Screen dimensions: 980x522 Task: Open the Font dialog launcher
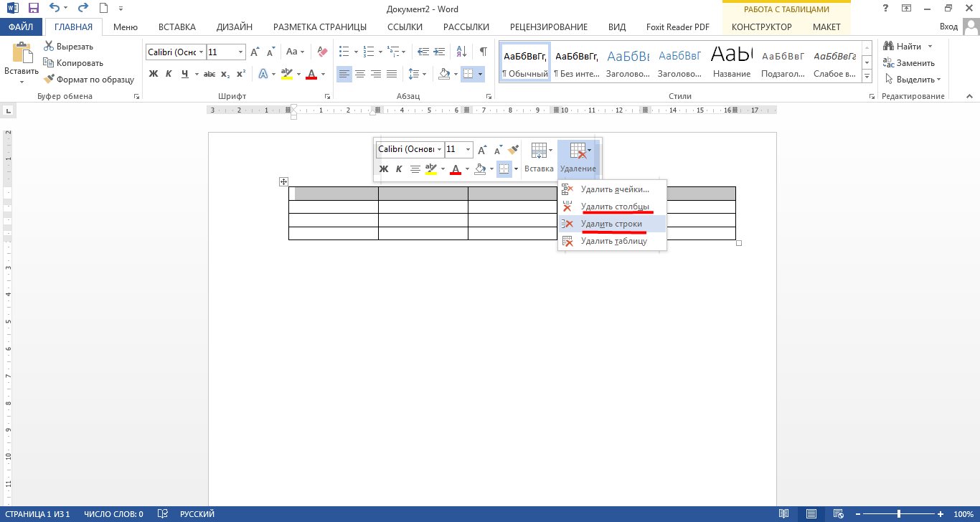coord(328,96)
